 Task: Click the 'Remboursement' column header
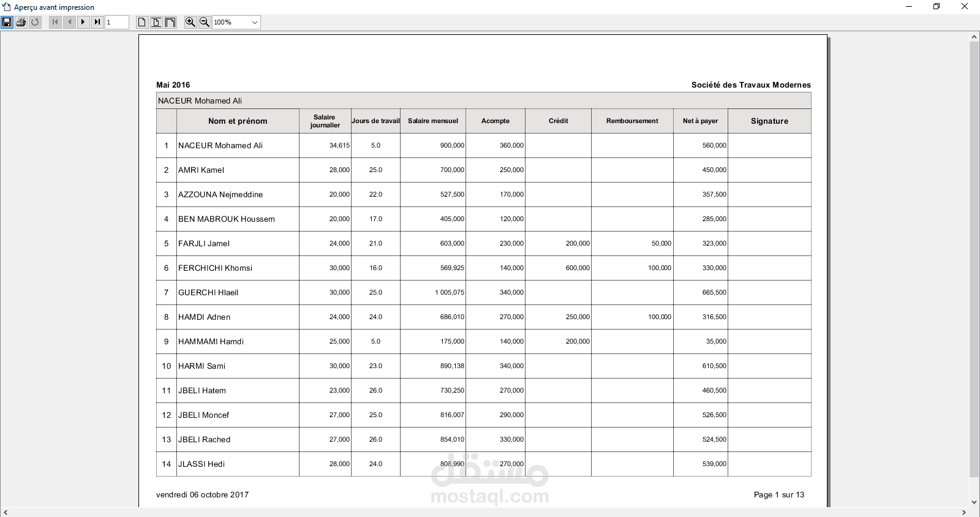click(632, 121)
